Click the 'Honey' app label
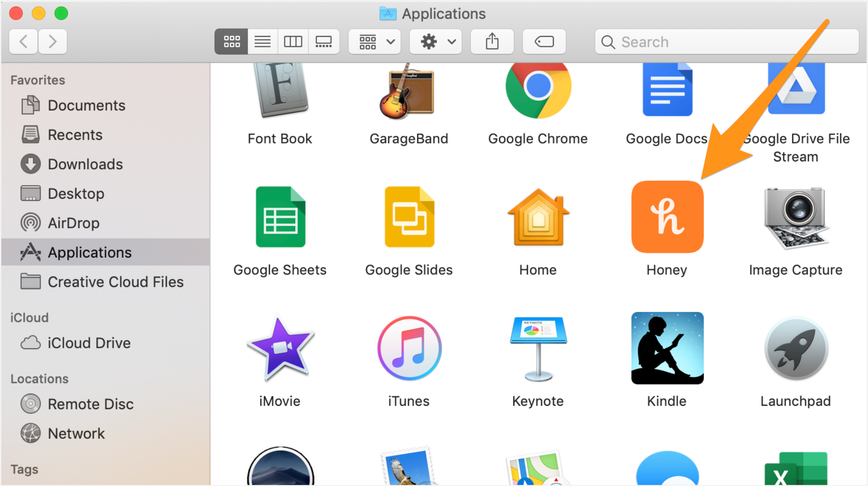 tap(667, 270)
